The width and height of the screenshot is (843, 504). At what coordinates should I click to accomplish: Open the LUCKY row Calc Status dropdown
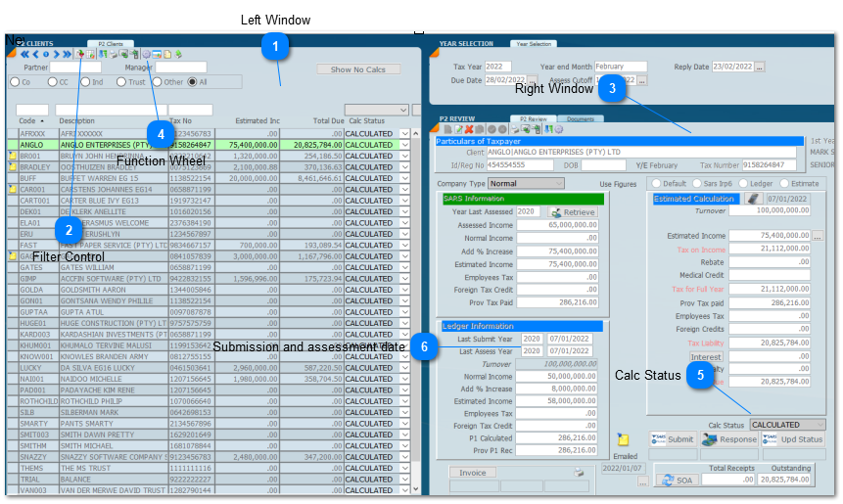pos(404,368)
